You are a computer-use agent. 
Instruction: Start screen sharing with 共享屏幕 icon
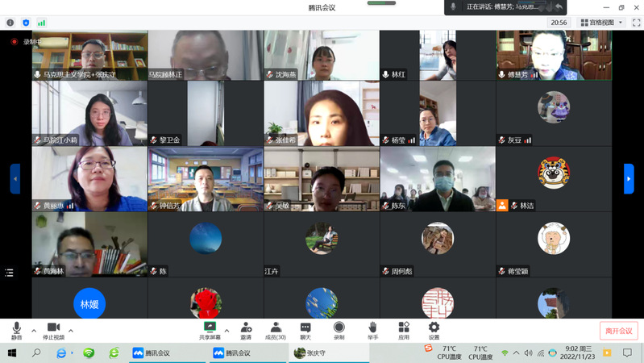point(210,331)
